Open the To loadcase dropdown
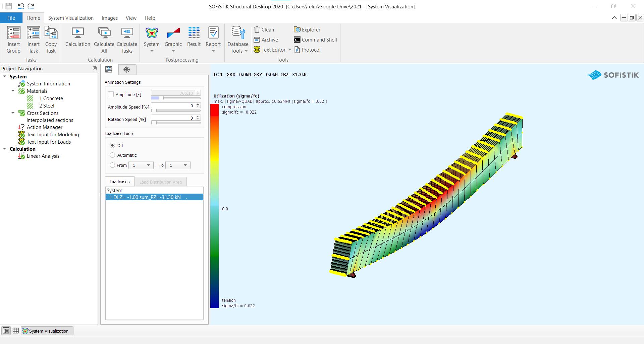This screenshot has height=344, width=644. click(x=178, y=165)
